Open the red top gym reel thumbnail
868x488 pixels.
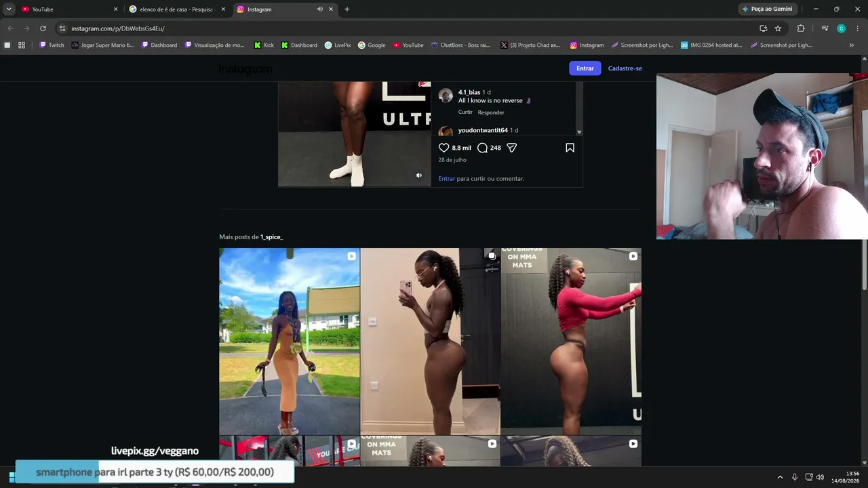571,342
